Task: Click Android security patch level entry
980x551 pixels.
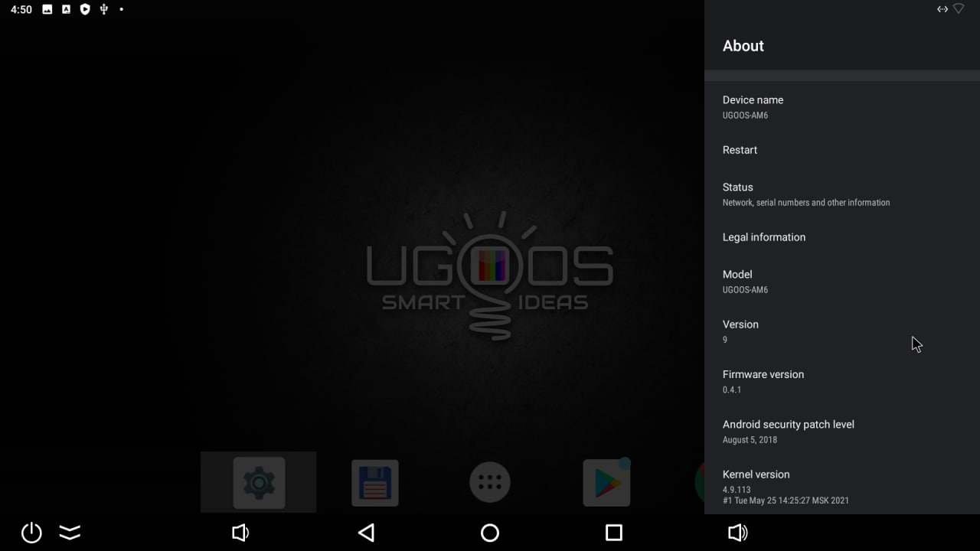Action: point(842,432)
